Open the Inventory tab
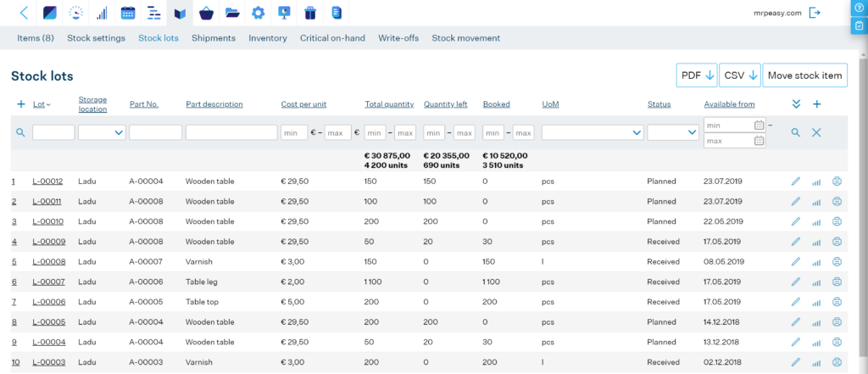The height and width of the screenshot is (374, 868). point(268,38)
